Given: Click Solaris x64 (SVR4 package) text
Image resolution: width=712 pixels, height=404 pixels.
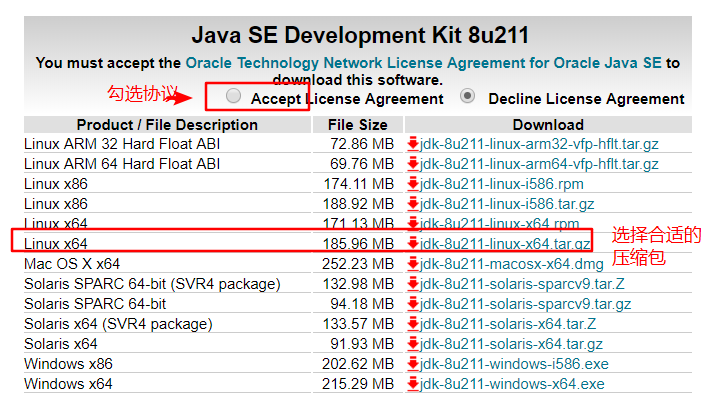Looking at the screenshot, I should click(118, 324).
